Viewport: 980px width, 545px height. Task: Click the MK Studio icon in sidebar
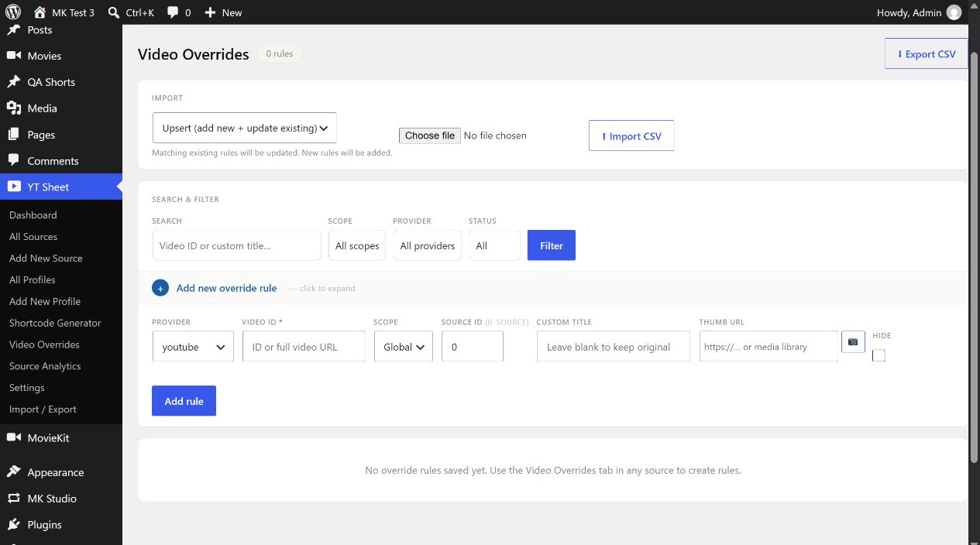(13, 499)
